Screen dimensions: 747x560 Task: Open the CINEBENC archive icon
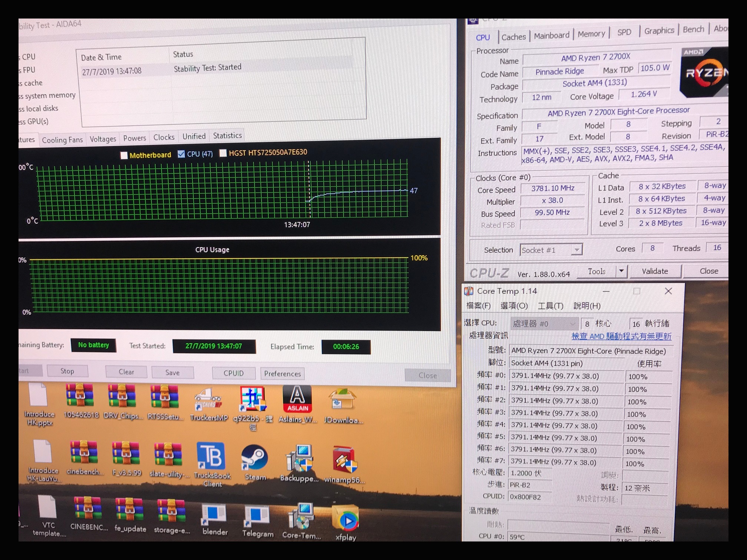pos(89,513)
